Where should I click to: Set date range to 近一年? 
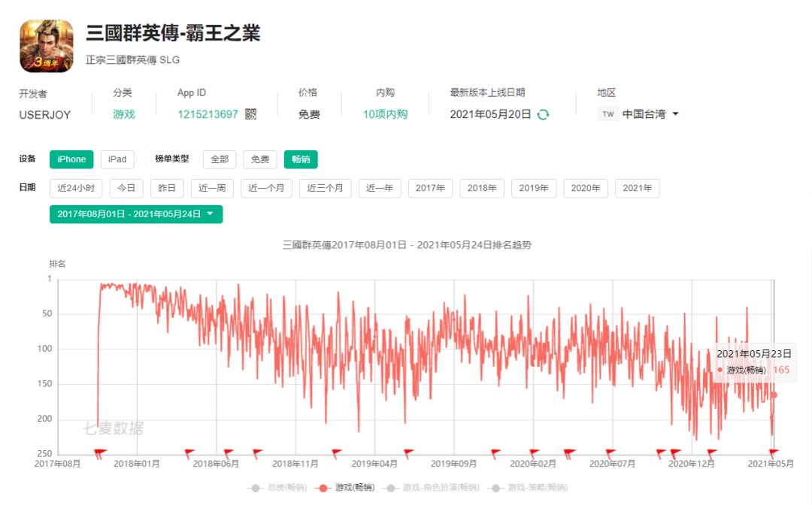[x=380, y=189]
